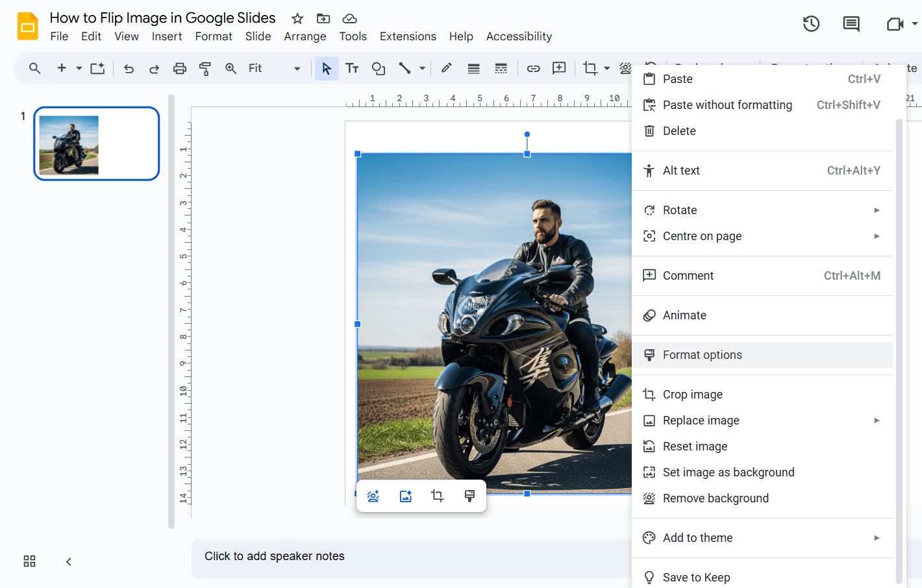This screenshot has height=588, width=922.
Task: Click Set image as background
Action: tap(728, 472)
